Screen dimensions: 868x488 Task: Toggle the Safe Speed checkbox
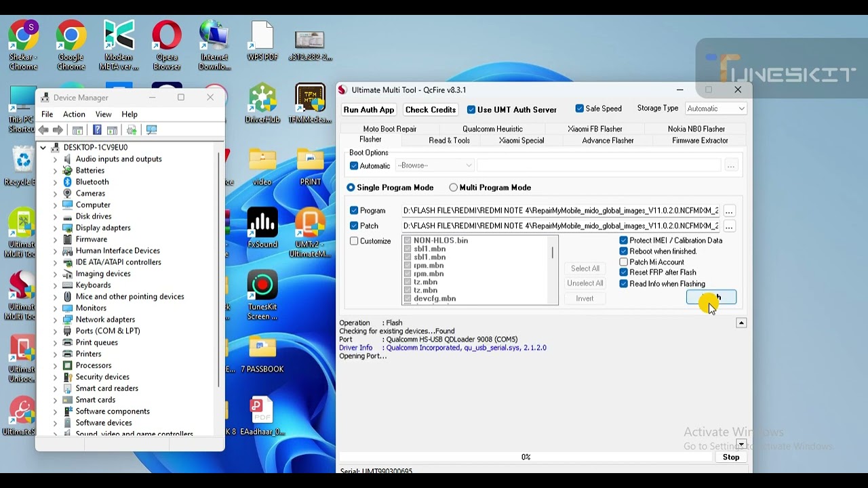pos(580,108)
